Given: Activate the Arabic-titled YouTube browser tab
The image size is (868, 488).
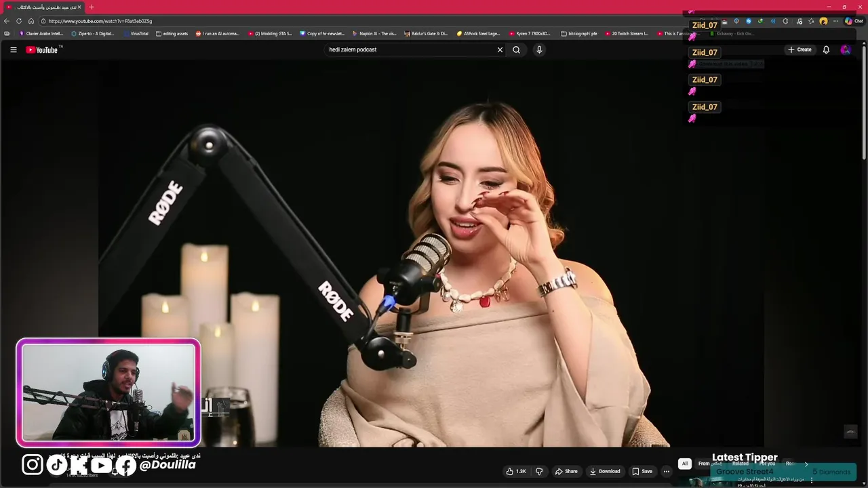Looking at the screenshot, I should pos(43,7).
